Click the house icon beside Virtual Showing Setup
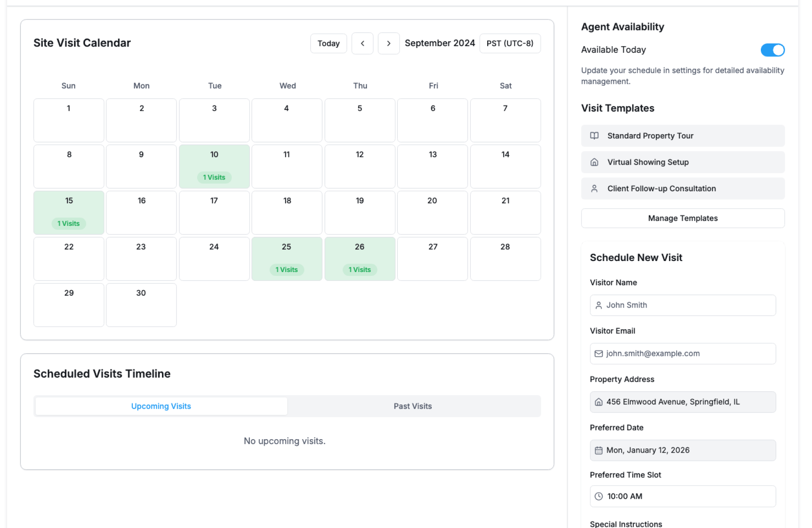812x528 pixels. (594, 162)
